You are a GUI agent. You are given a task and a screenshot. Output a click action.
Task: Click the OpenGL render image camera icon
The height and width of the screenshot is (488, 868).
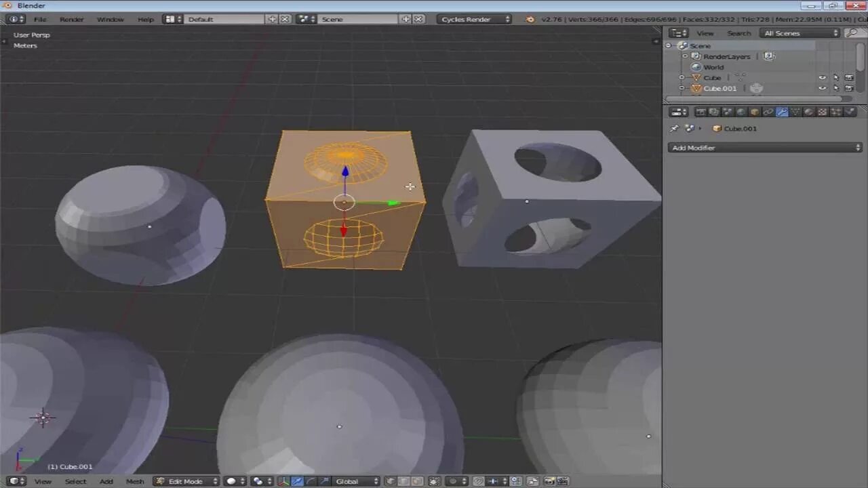pyautogui.click(x=549, y=481)
